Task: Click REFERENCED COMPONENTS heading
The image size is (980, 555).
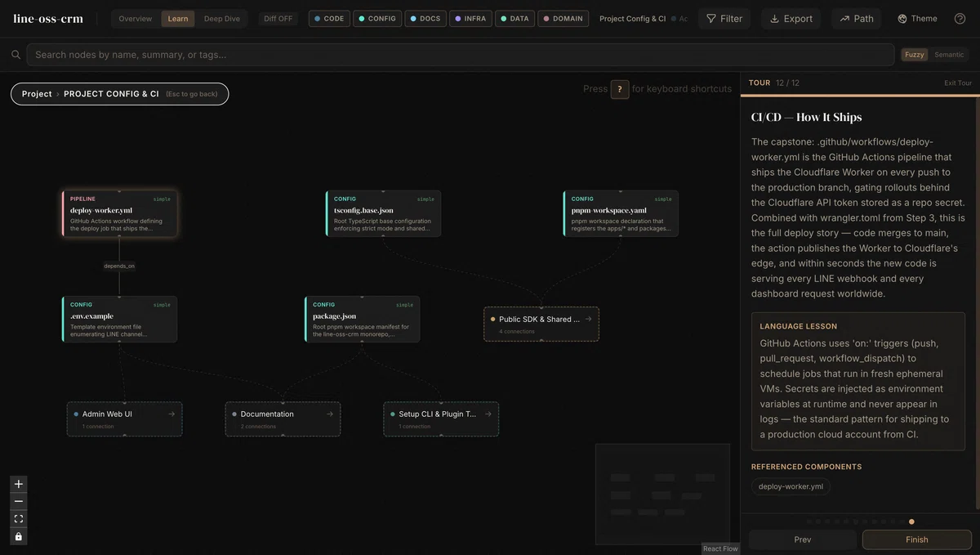Action: [x=807, y=467]
